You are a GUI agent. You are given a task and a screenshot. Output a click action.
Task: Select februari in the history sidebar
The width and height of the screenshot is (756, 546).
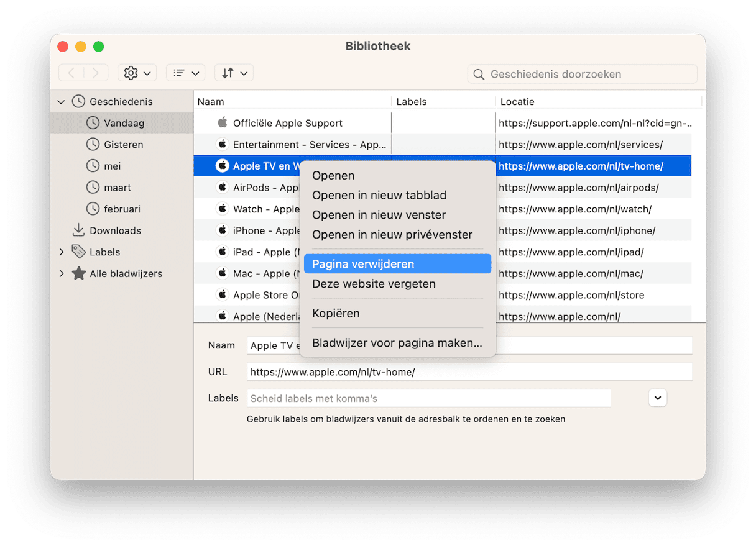pyautogui.click(x=122, y=209)
